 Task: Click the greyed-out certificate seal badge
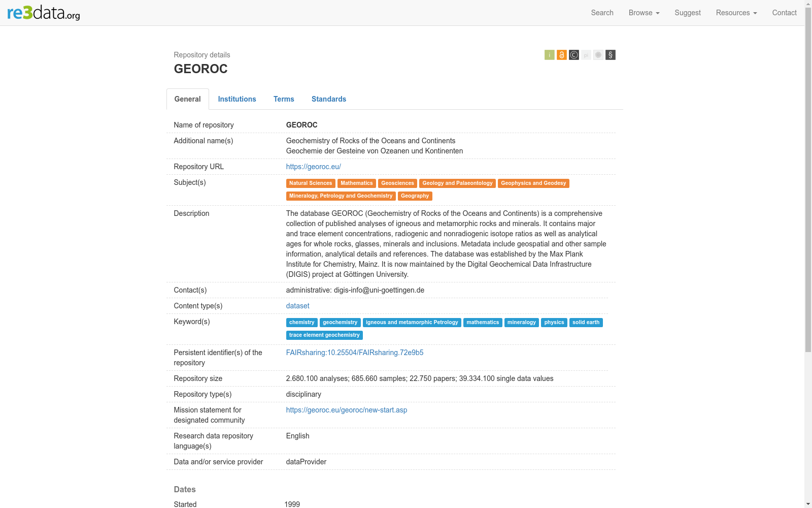point(598,55)
